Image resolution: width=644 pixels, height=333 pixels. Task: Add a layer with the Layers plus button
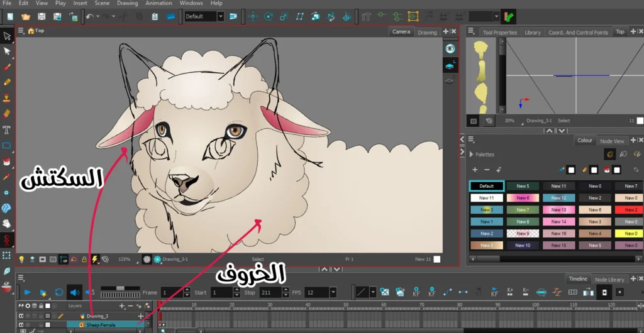121,306
